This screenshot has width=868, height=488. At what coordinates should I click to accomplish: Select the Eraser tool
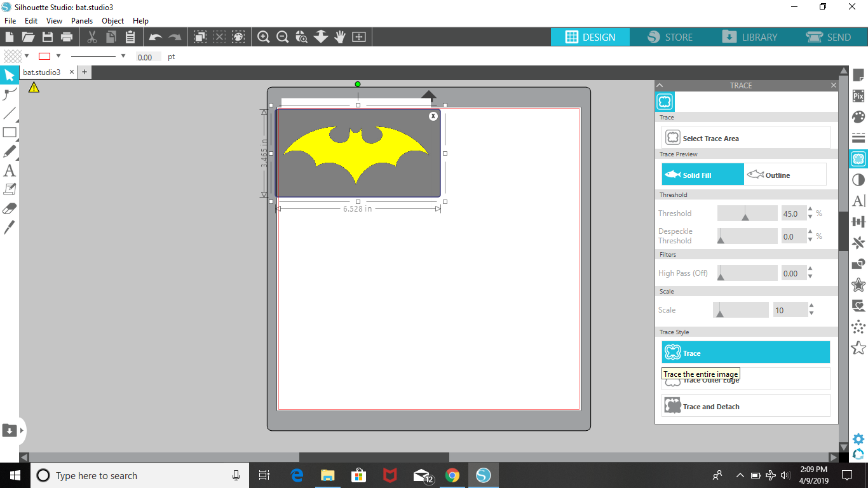tap(10, 208)
